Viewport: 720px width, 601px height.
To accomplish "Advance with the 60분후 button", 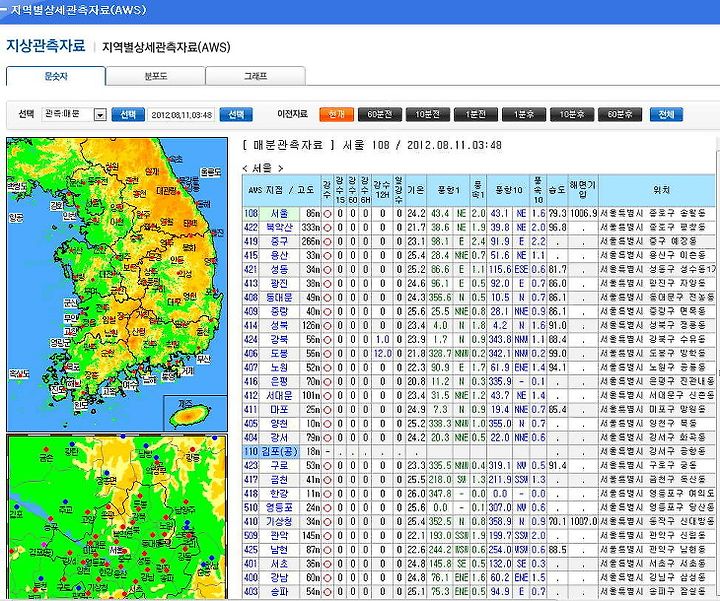I will (x=620, y=114).
